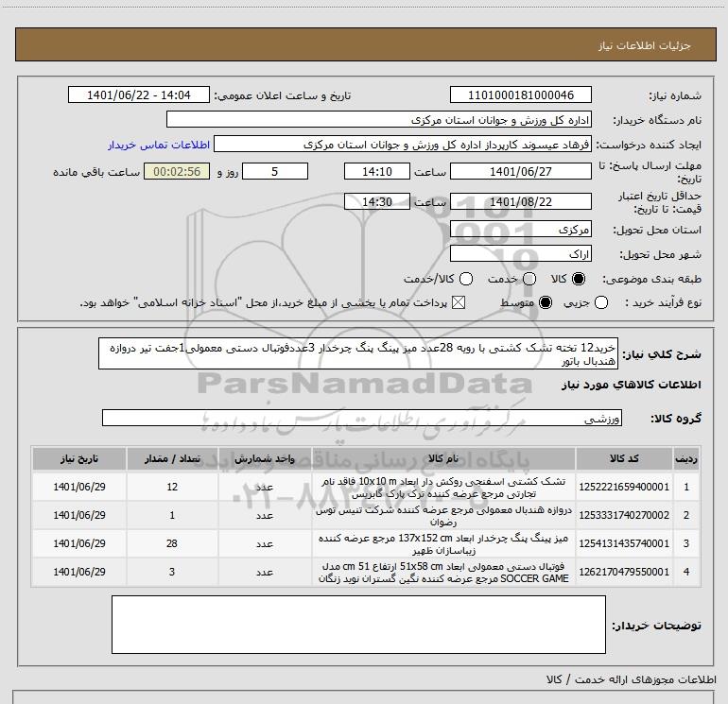Click the goods group field ورزشی
The width and height of the screenshot is (728, 704).
click(x=362, y=418)
